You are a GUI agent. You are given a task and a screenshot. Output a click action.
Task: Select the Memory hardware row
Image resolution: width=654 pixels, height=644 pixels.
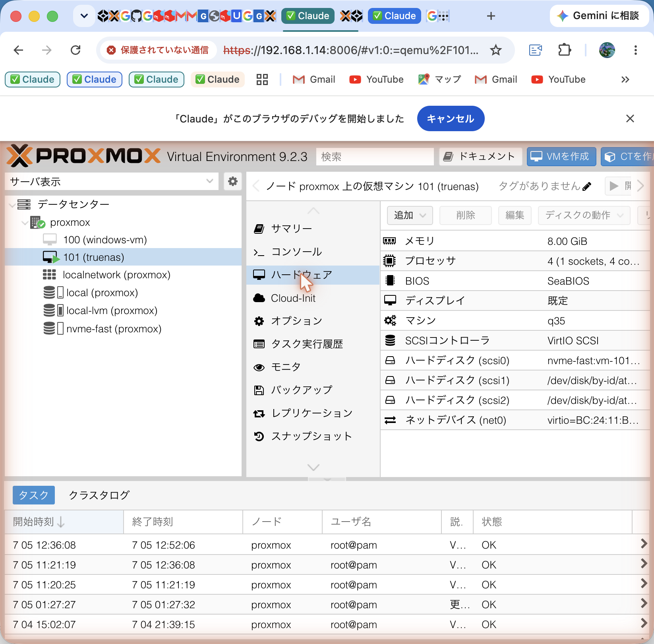pyautogui.click(x=515, y=241)
